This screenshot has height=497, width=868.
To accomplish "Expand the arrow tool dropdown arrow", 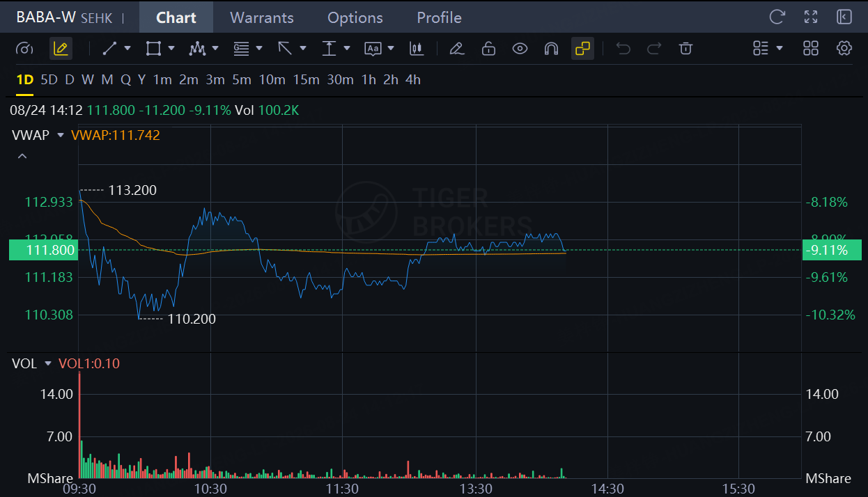I will pyautogui.click(x=303, y=49).
